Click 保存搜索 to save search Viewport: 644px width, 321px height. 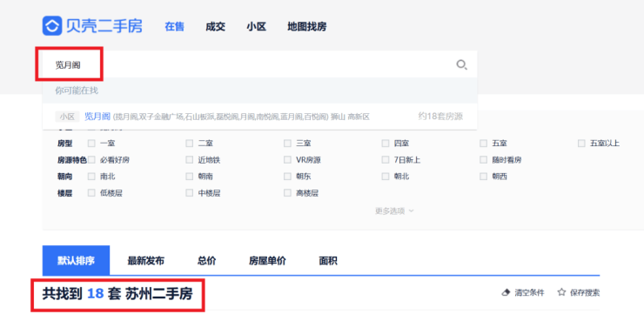(x=585, y=292)
